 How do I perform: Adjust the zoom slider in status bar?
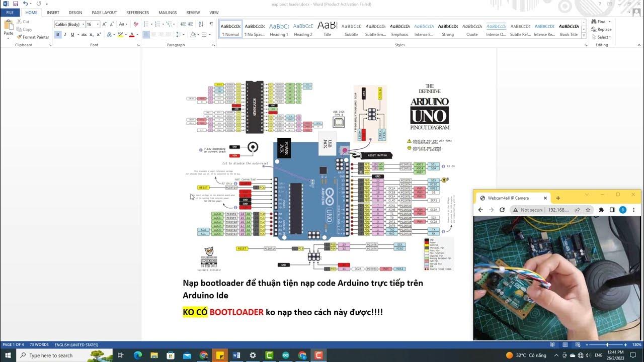coord(607,345)
